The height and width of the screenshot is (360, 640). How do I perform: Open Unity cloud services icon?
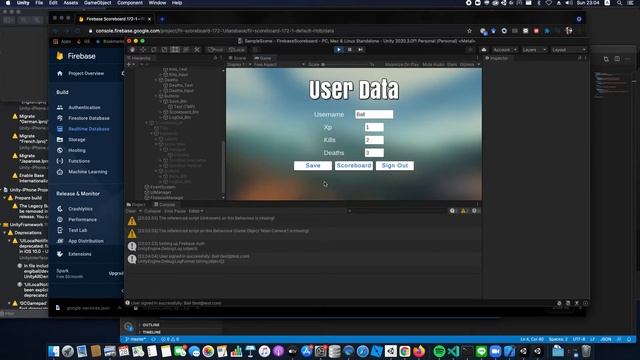click(x=484, y=50)
